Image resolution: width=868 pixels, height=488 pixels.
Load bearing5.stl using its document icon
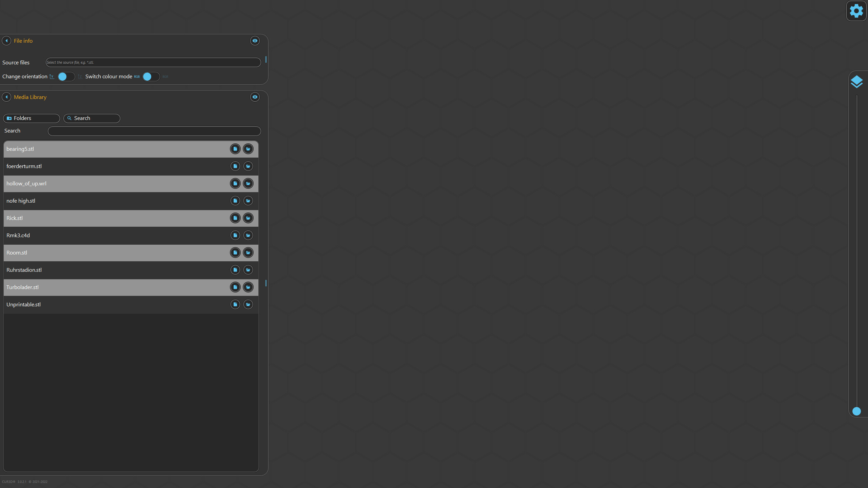[235, 149]
